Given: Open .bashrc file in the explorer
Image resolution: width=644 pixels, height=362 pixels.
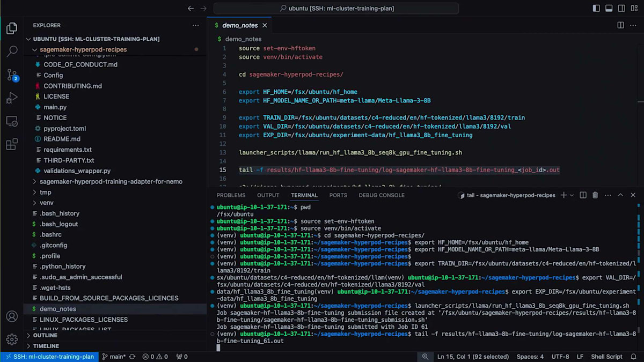Looking at the screenshot, I should [50, 234].
